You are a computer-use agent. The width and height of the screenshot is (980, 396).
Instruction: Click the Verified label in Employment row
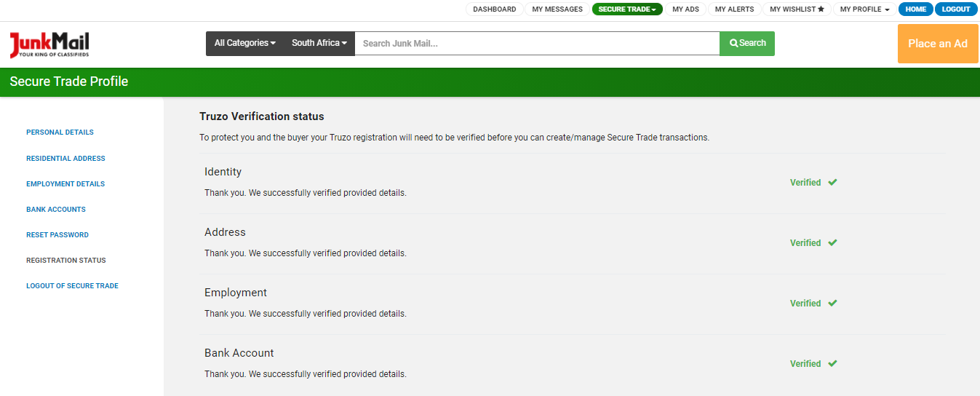[x=805, y=304]
